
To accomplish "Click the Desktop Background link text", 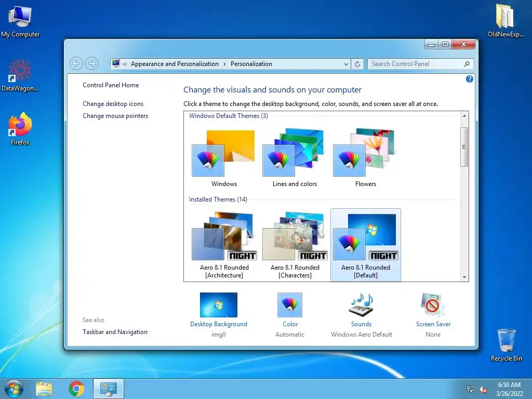I will tap(219, 324).
